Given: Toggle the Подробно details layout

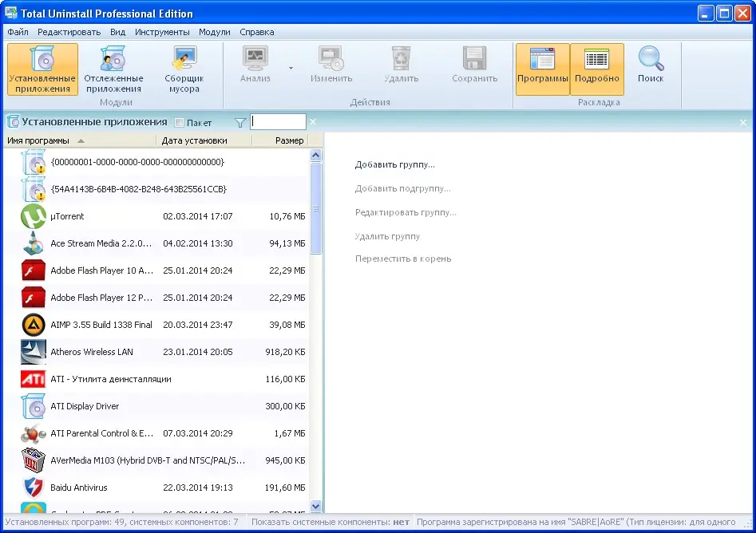Looking at the screenshot, I should point(597,69).
